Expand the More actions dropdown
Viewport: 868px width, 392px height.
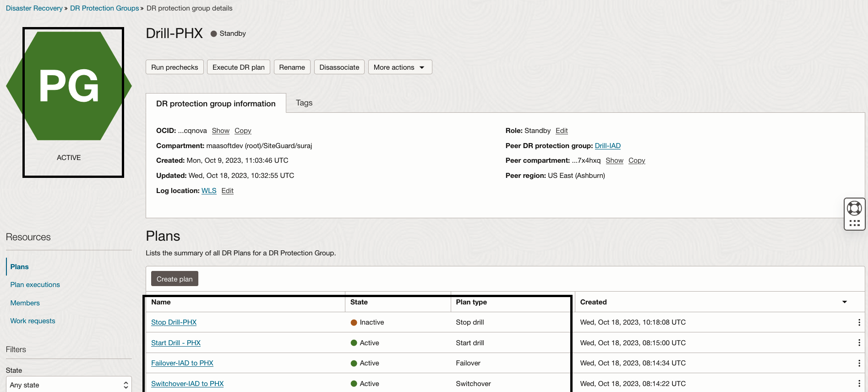pos(400,67)
